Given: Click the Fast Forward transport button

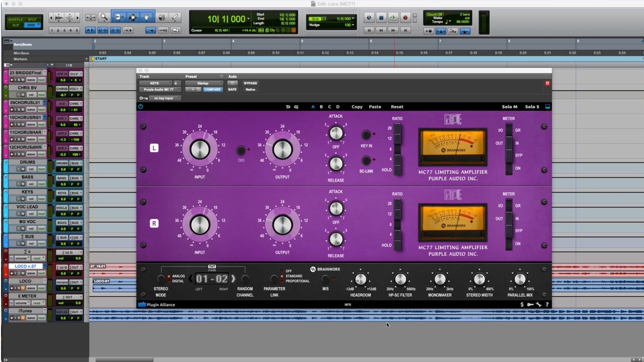Looking at the screenshot, I should pyautogui.click(x=393, y=31).
